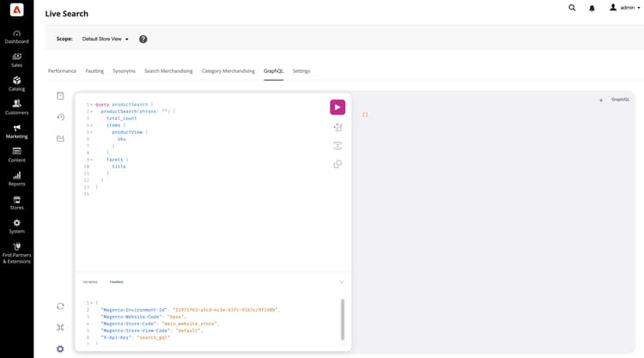
Task: Click the scope help question mark icon
Action: click(x=143, y=39)
